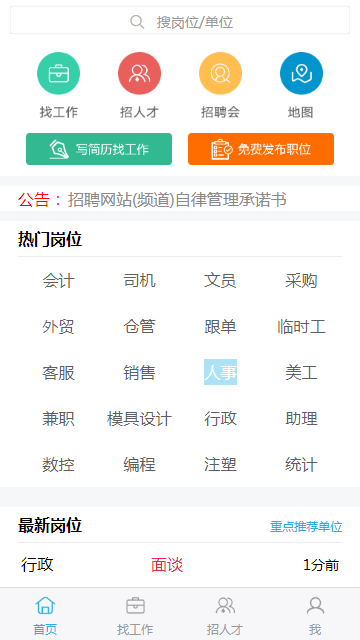Image resolution: width=360 pixels, height=640 pixels.
Task: Choose the 编程 position link
Action: [140, 464]
